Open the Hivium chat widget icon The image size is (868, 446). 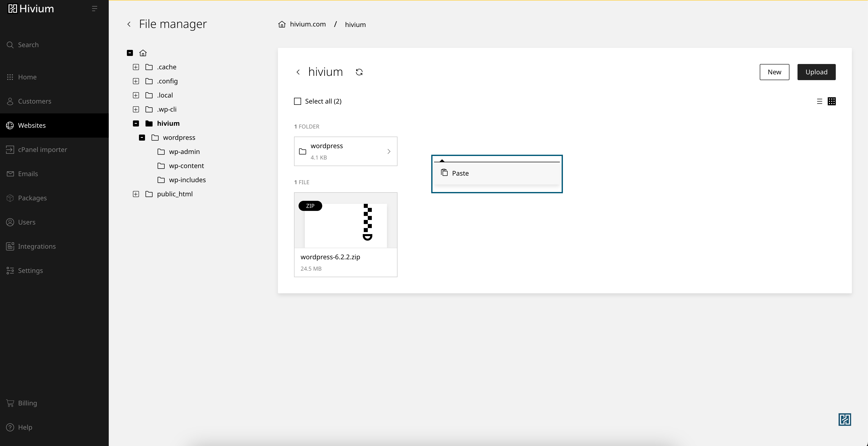pyautogui.click(x=845, y=420)
